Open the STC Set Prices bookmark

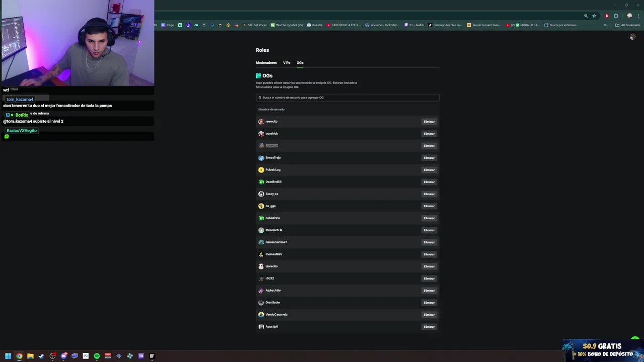254,25
